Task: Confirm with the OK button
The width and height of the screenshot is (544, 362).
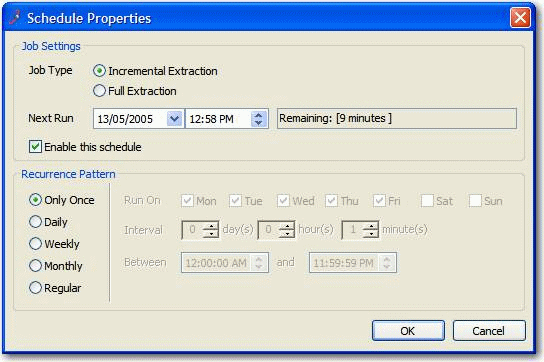Action: pos(408,330)
